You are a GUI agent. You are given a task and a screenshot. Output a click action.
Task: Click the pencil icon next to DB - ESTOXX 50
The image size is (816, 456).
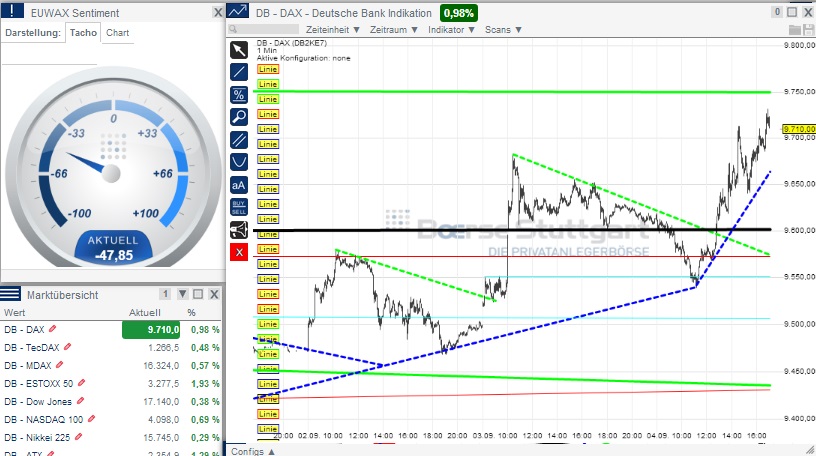coord(81,383)
